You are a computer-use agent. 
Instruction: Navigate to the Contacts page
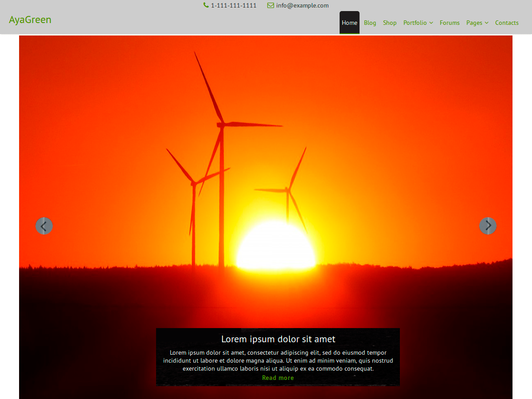507,23
